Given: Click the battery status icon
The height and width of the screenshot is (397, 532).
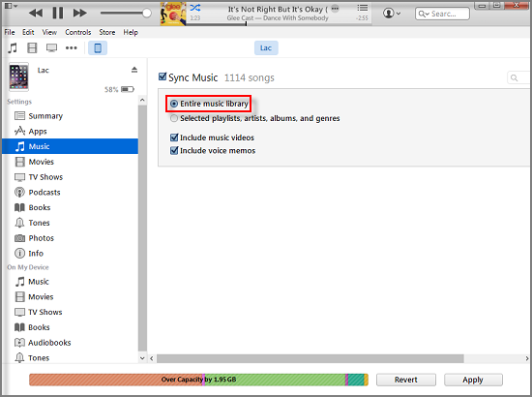Looking at the screenshot, I should click(x=128, y=89).
